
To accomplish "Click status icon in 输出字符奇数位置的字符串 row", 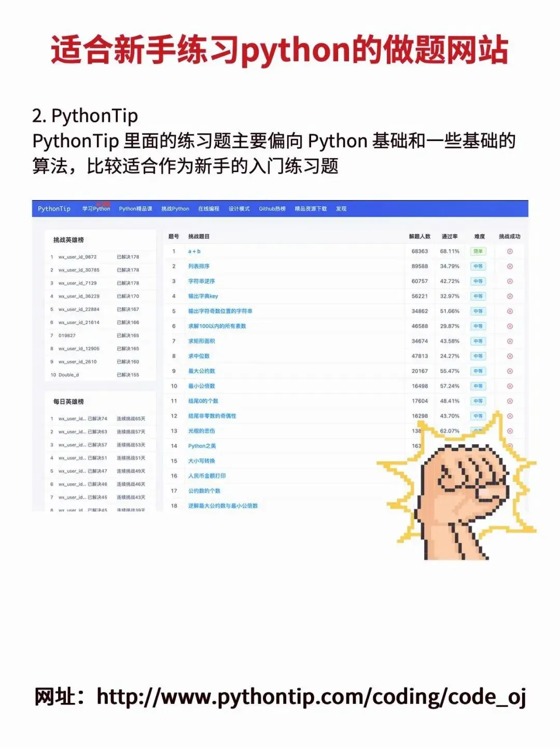I will 510,312.
